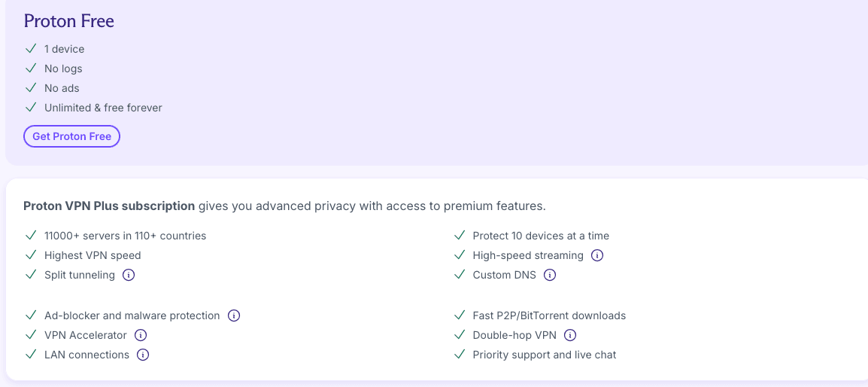This screenshot has width=868, height=387.
Task: Select Protect 10 devices at a time text
Action: pos(541,236)
